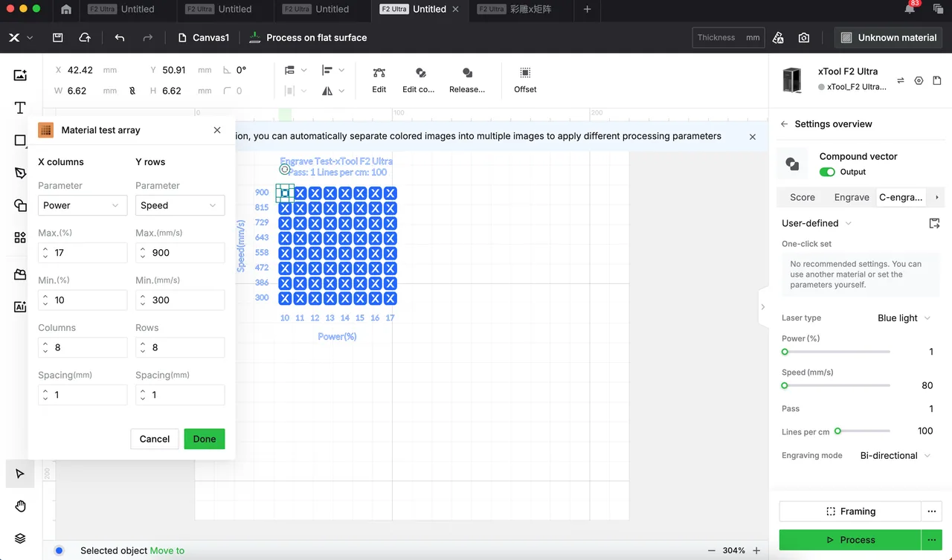Click the Save icon in top toolbar
The image size is (952, 560).
[58, 37]
